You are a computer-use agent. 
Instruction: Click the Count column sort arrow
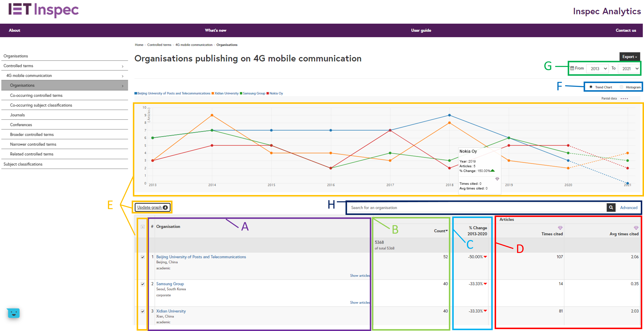(447, 231)
